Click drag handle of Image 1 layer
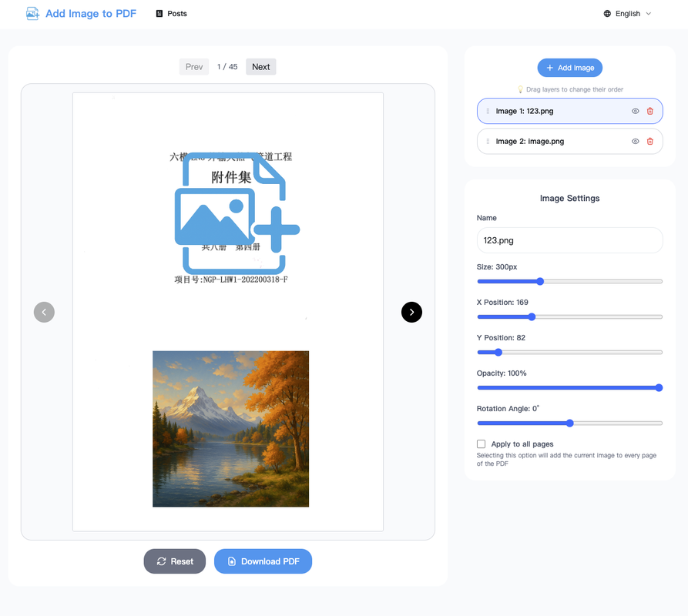 pyautogui.click(x=488, y=111)
